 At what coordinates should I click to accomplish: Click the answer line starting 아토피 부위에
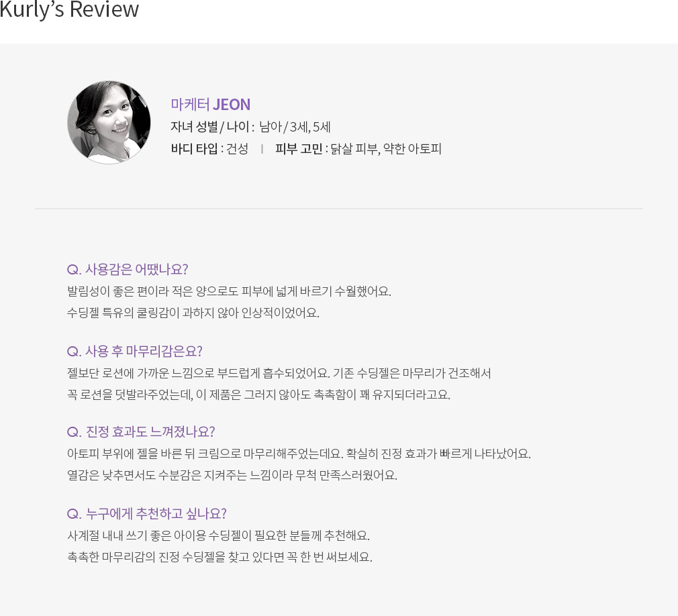pyautogui.click(x=299, y=454)
